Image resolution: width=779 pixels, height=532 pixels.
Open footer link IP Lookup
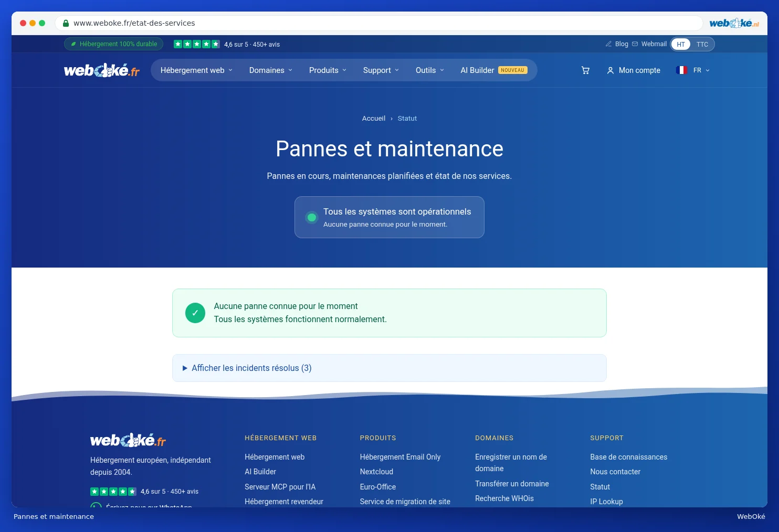point(606,502)
